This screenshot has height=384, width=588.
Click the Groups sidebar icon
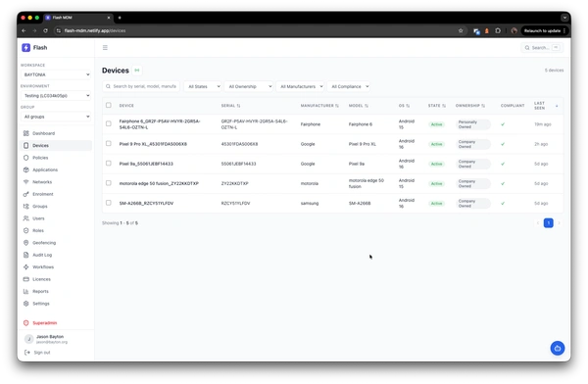coord(25,207)
